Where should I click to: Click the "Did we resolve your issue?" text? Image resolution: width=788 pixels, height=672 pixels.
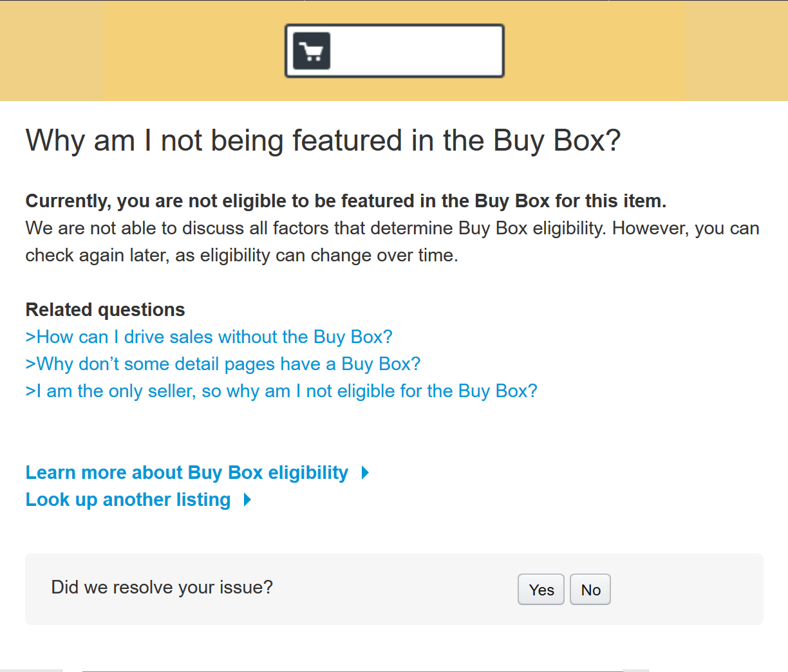[x=162, y=587]
